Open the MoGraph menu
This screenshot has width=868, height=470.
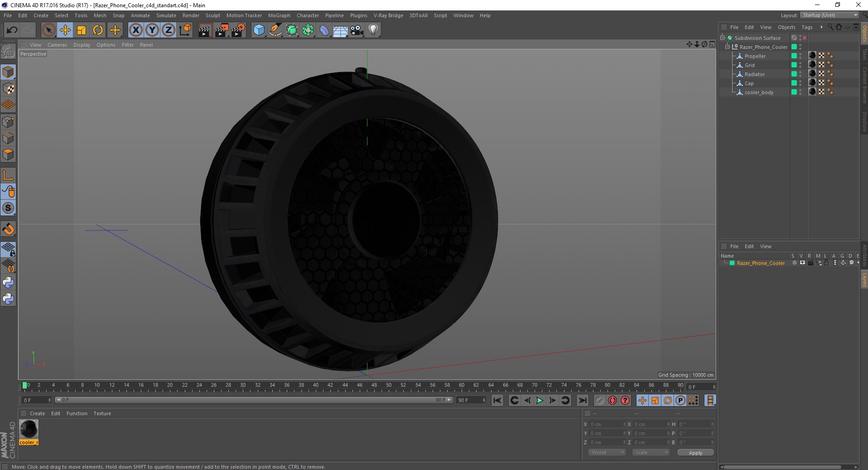(279, 15)
